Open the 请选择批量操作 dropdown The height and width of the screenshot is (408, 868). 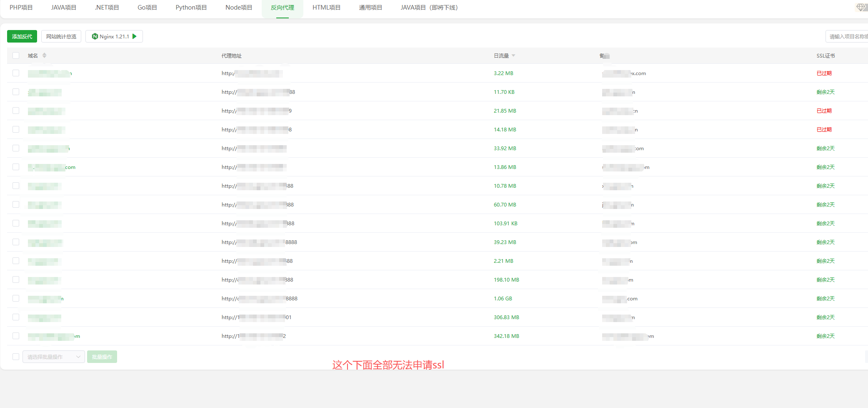[x=53, y=357]
